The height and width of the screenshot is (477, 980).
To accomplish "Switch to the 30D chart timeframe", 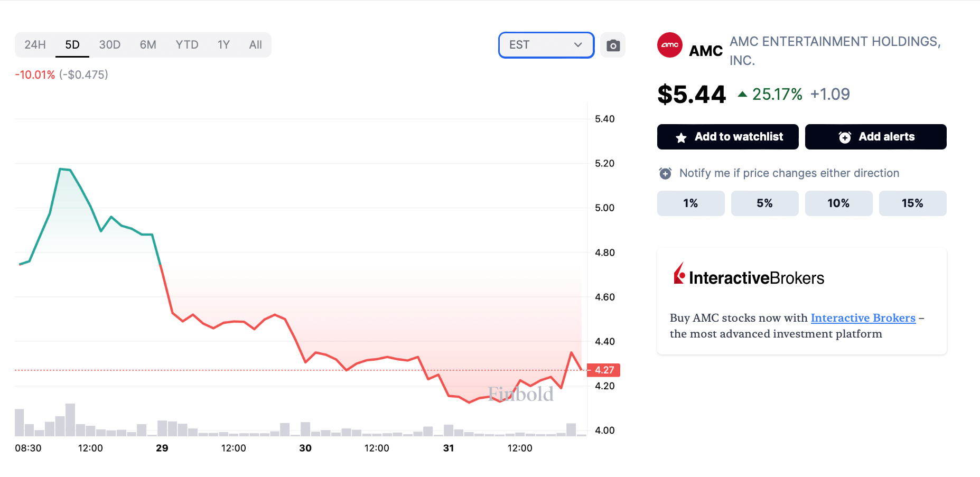I will pos(110,45).
